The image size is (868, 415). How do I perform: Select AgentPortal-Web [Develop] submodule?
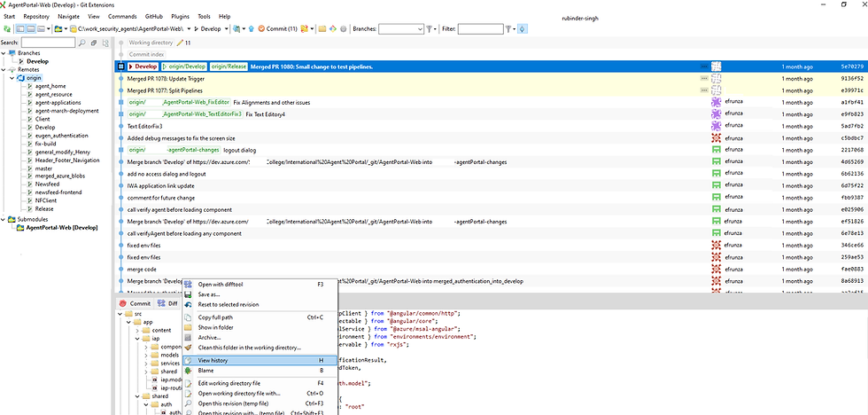tap(61, 228)
